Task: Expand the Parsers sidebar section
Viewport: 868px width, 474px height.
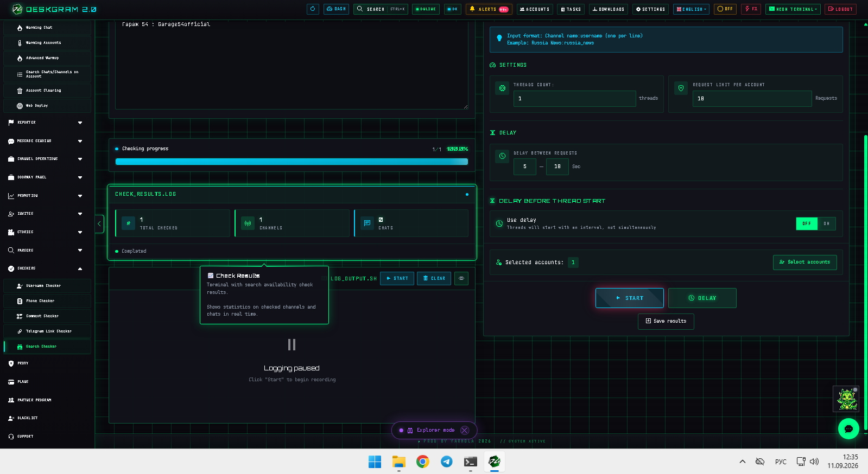Action: [46, 251]
